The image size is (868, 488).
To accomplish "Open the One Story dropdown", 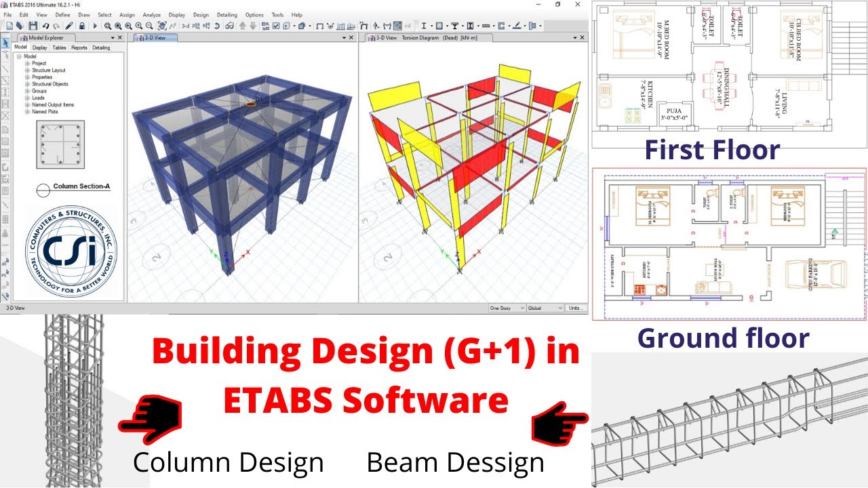I will tap(507, 308).
